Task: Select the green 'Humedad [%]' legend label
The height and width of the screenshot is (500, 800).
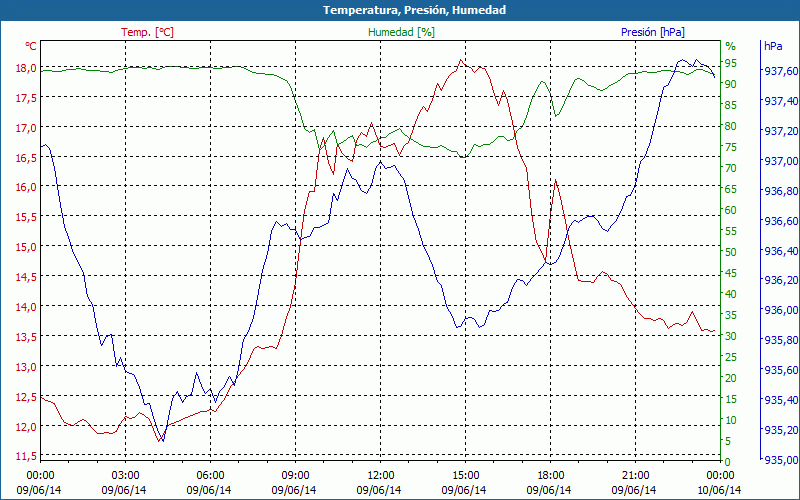Action: [x=401, y=32]
